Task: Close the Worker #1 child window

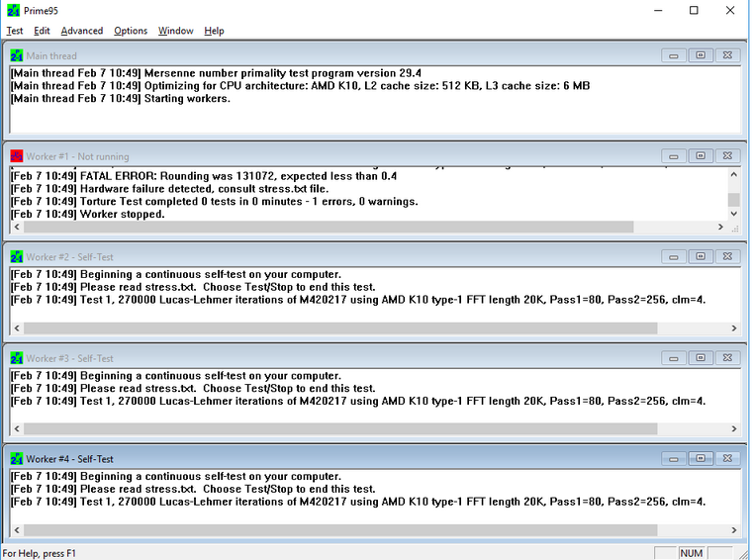Action: 727,156
